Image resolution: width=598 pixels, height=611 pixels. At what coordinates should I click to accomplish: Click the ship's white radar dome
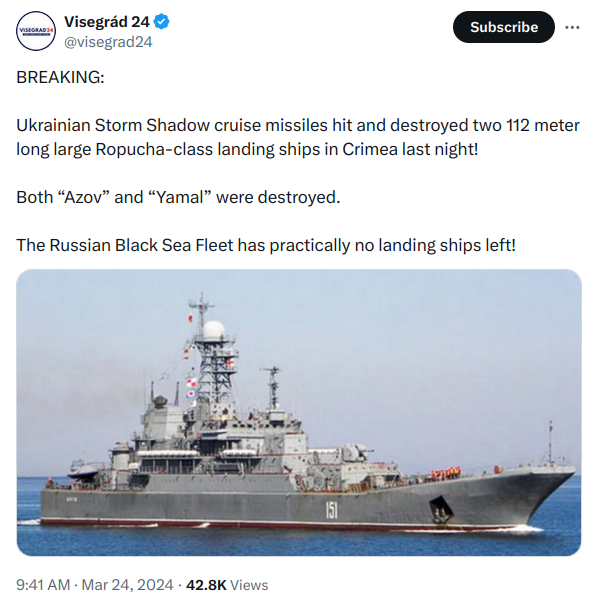214,330
